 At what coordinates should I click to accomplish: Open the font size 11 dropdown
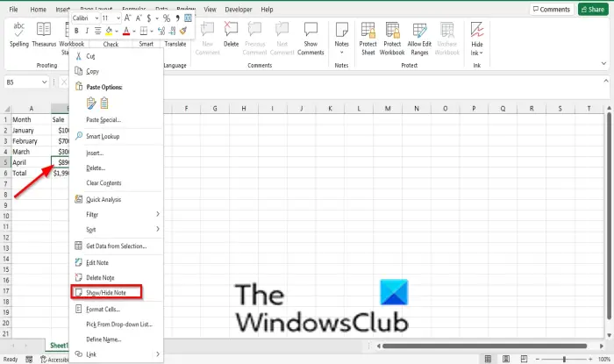click(x=118, y=18)
